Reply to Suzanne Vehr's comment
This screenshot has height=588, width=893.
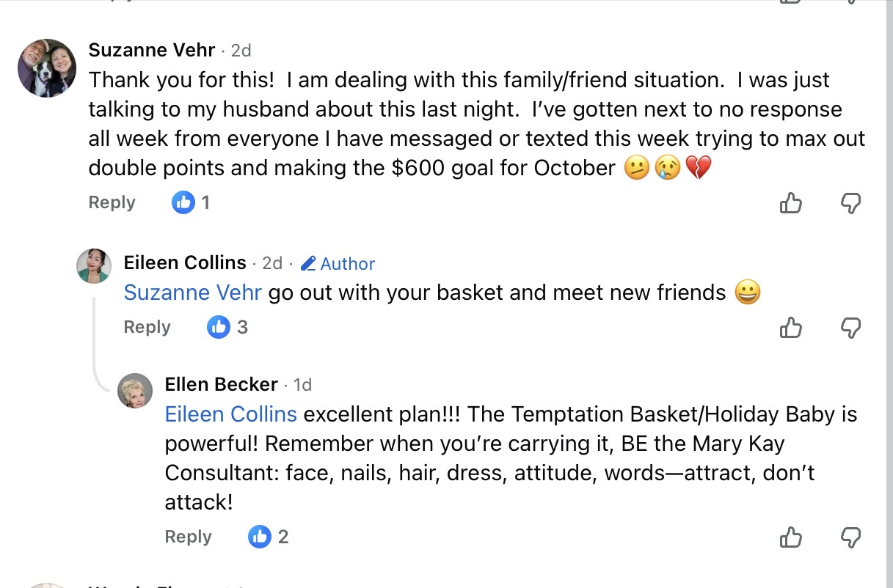point(112,202)
